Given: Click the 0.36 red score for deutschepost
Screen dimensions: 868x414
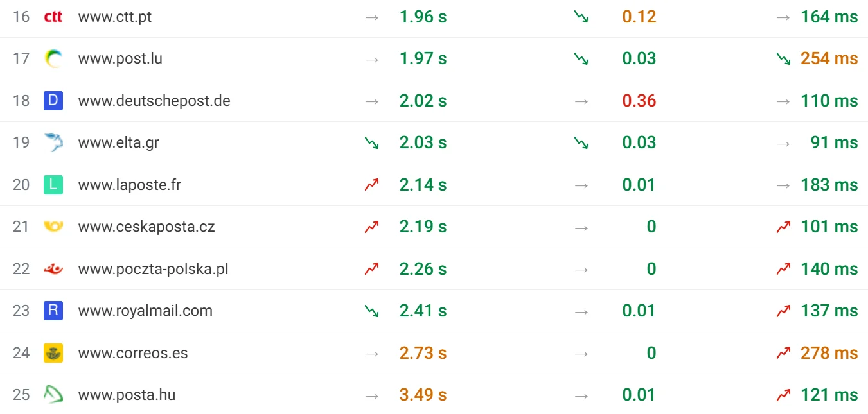Looking at the screenshot, I should coord(639,101).
